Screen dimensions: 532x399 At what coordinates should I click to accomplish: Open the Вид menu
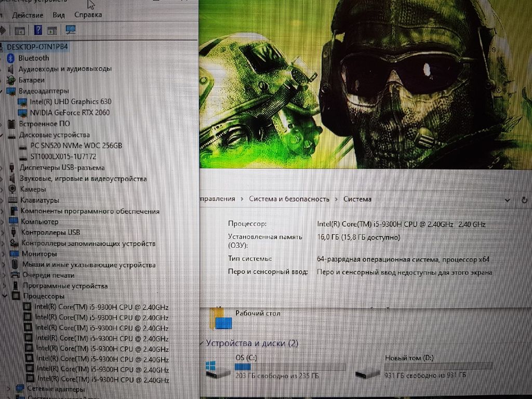59,15
